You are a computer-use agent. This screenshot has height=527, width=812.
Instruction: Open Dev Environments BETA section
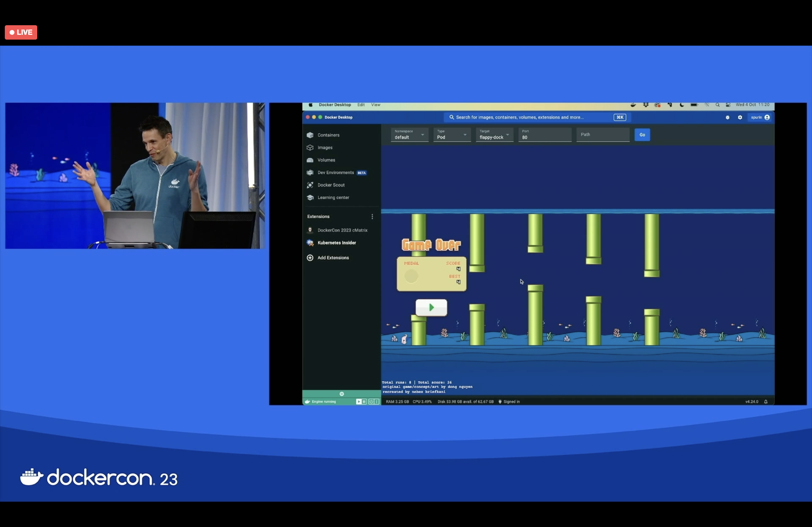pyautogui.click(x=341, y=173)
